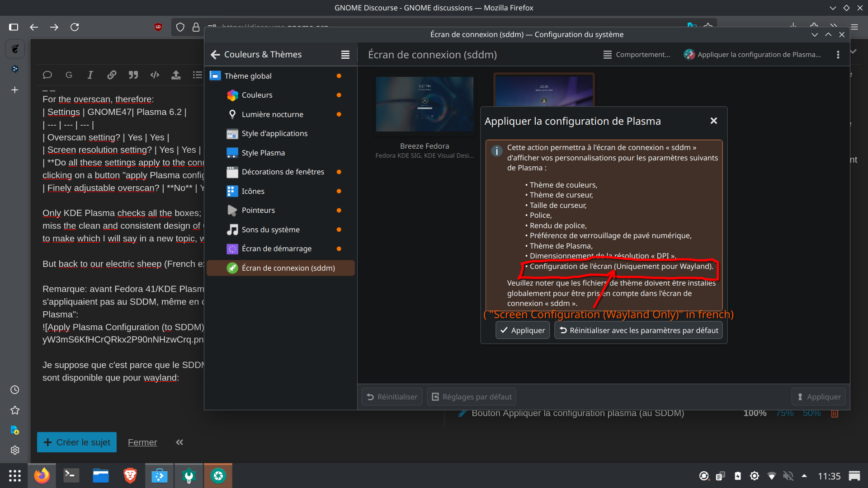868x488 pixels.
Task: Select the GNOME Discourse vertical tab
Action: [x=15, y=49]
